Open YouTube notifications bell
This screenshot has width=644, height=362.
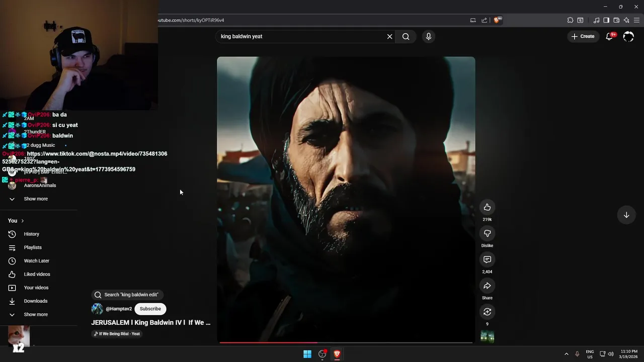tap(610, 36)
